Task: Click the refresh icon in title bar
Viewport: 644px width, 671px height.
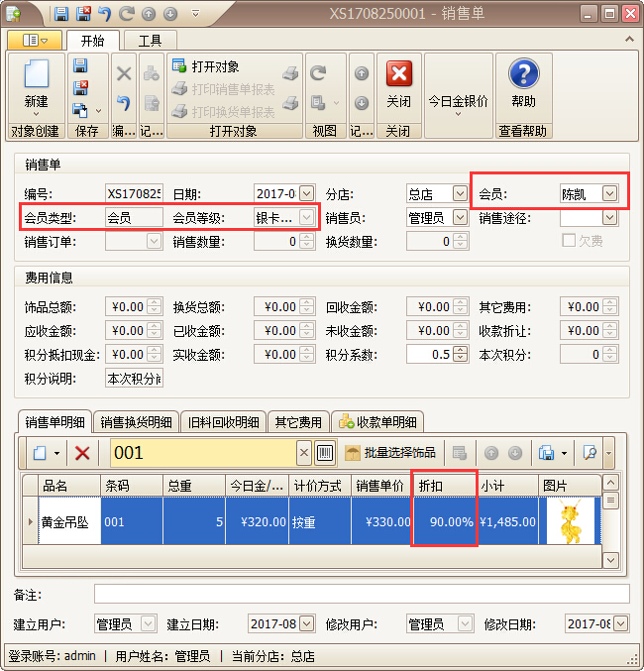Action: pos(126,14)
